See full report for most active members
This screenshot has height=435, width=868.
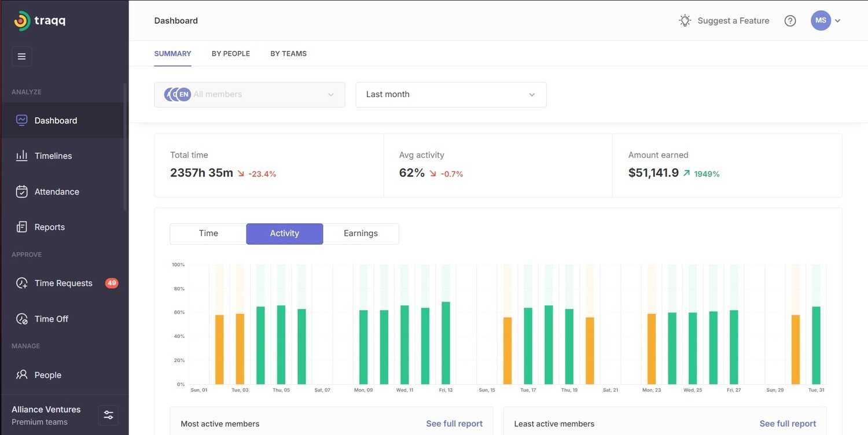[x=454, y=423]
